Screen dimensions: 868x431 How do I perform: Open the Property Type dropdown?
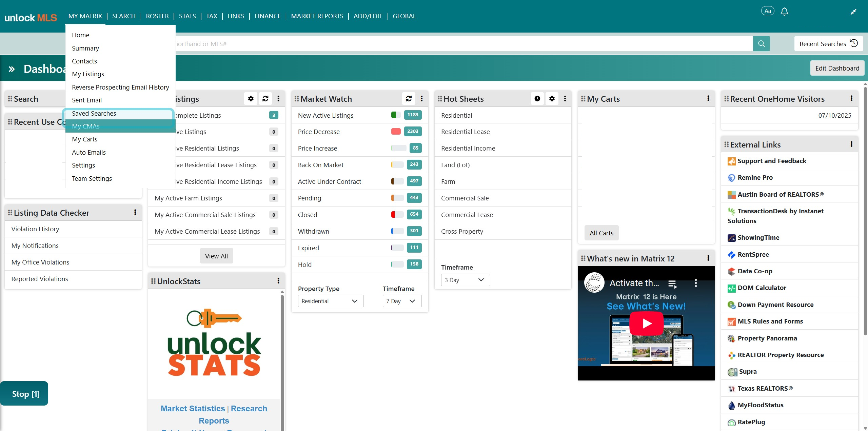pyautogui.click(x=331, y=301)
